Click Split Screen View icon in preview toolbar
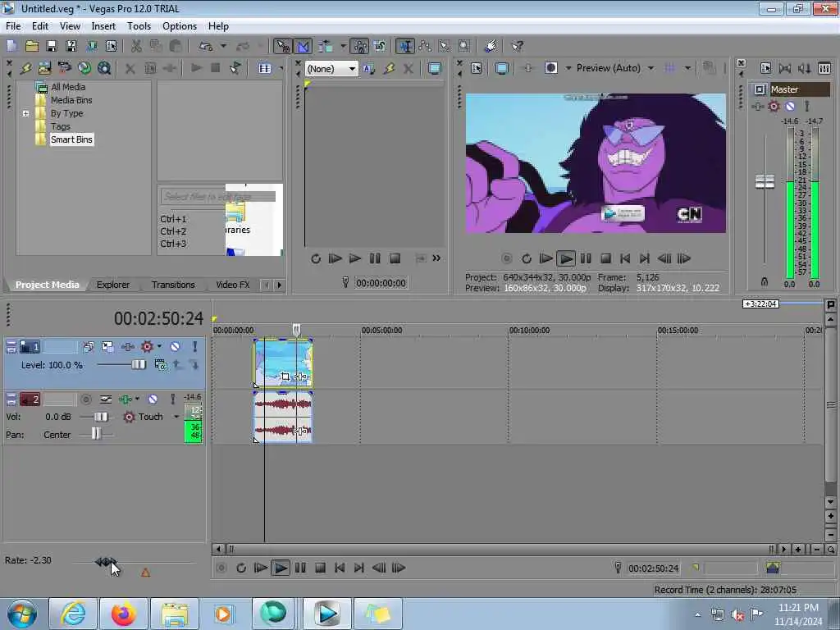This screenshot has width=840, height=630. 551,68
